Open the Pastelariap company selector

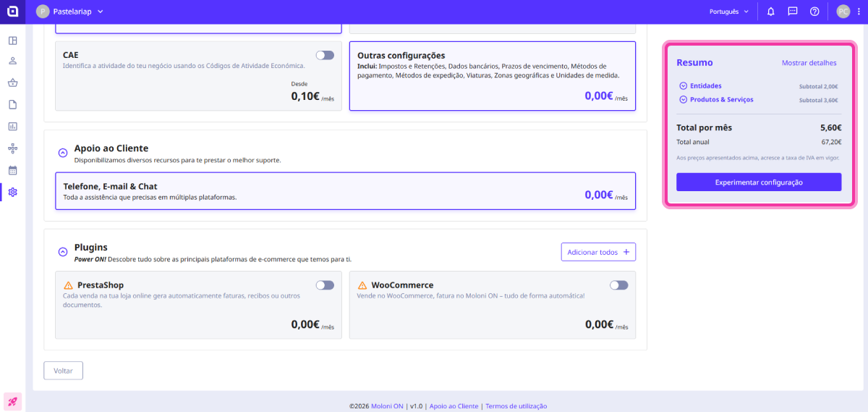[x=70, y=12]
